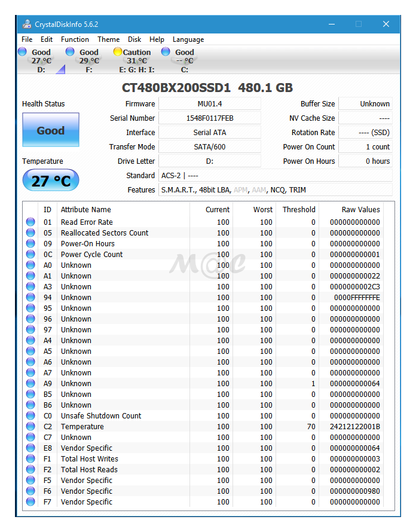Click the CrystalDiskInfo title bar app icon
416x532 pixels.
(x=26, y=24)
